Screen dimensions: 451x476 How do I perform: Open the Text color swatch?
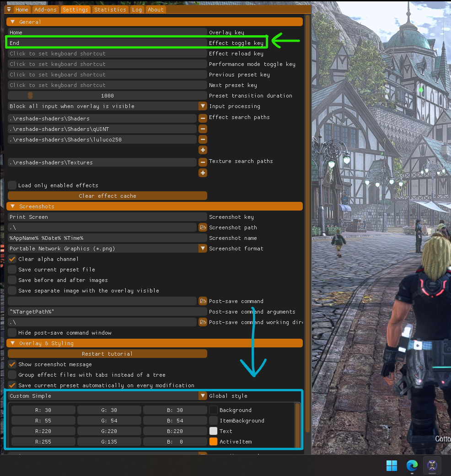214,431
